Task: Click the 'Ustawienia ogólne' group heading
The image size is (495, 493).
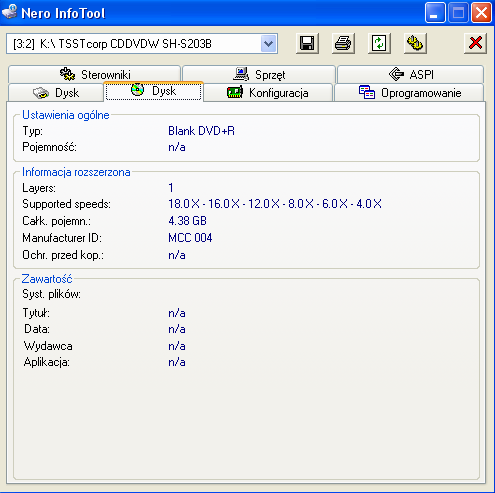Action: 66,115
